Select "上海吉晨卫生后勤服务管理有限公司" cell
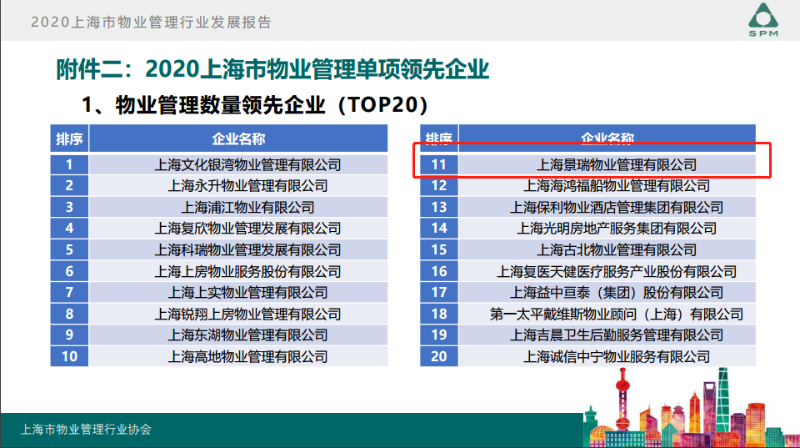This screenshot has width=800, height=448. coord(607,335)
